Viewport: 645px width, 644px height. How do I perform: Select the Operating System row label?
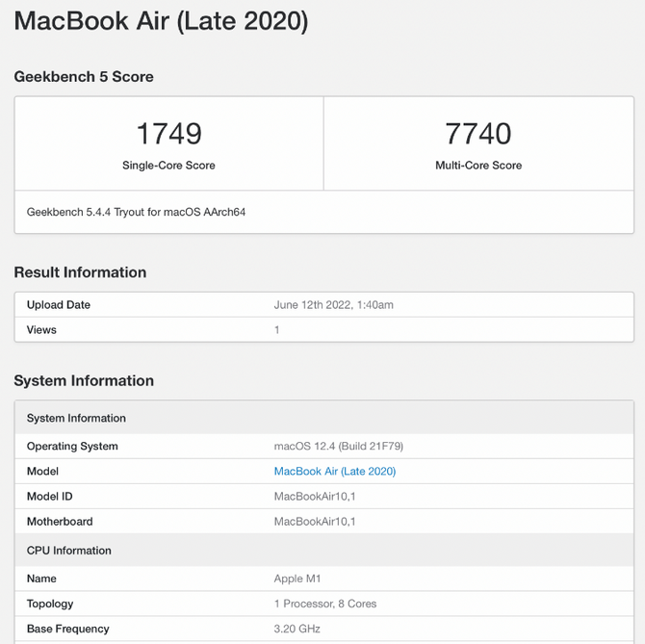72,447
